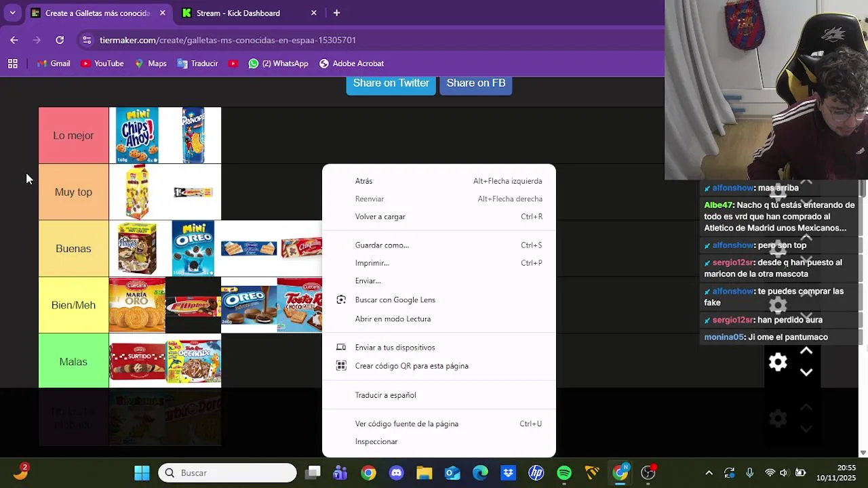Open the Gmail bookmark

coord(54,64)
